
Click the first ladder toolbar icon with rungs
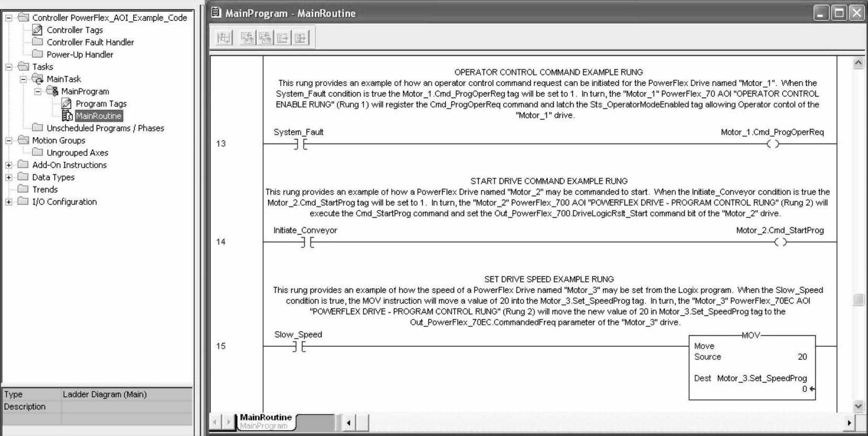[x=224, y=38]
